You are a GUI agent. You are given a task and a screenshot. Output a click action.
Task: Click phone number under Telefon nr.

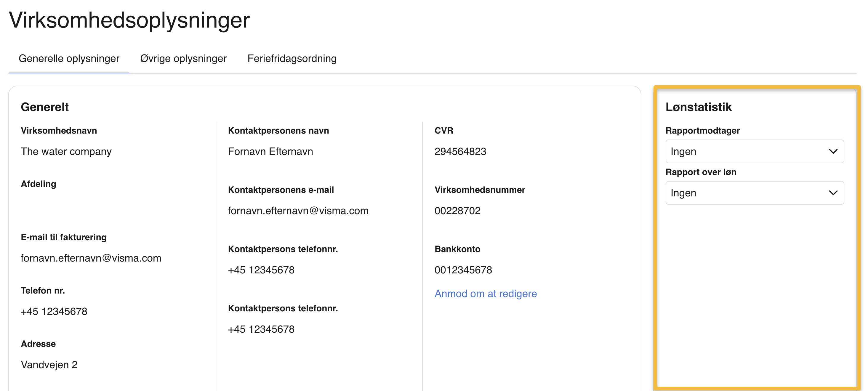(x=54, y=311)
